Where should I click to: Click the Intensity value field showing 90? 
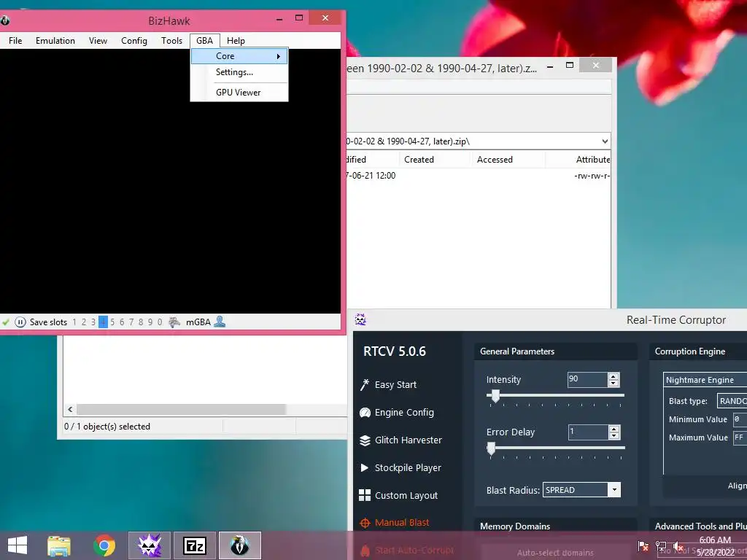(587, 379)
